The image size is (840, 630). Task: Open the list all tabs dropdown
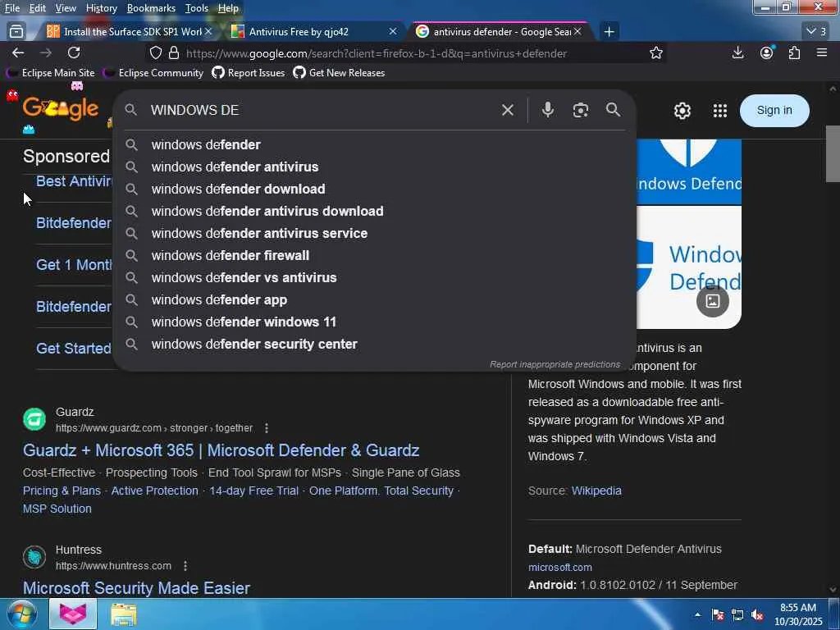816,32
